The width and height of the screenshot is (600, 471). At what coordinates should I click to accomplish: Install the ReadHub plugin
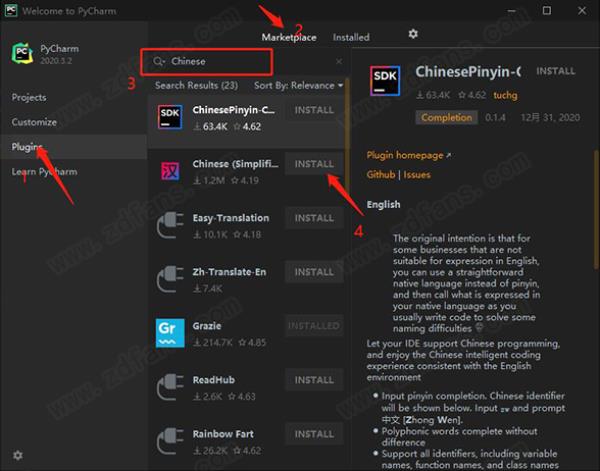point(314,380)
